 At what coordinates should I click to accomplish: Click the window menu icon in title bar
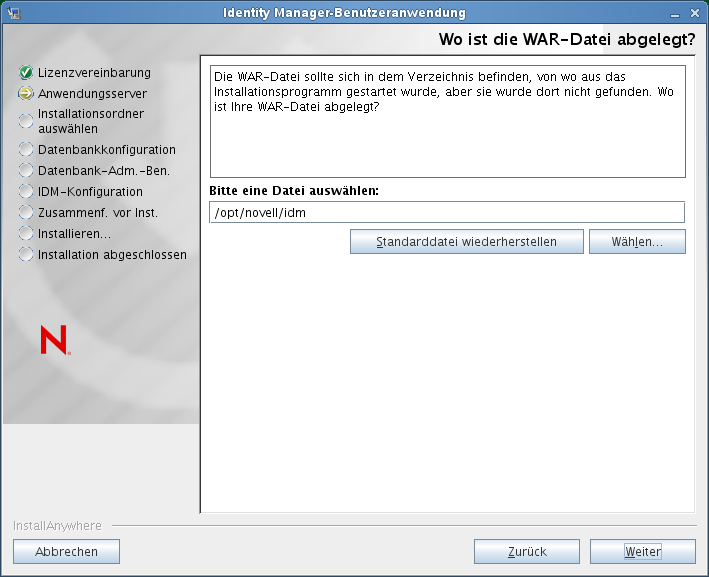pyautogui.click(x=14, y=13)
